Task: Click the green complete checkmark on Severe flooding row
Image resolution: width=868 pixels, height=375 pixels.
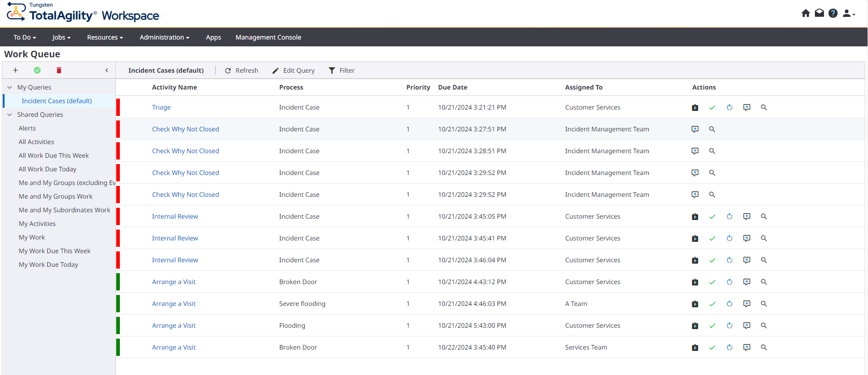Action: 712,304
